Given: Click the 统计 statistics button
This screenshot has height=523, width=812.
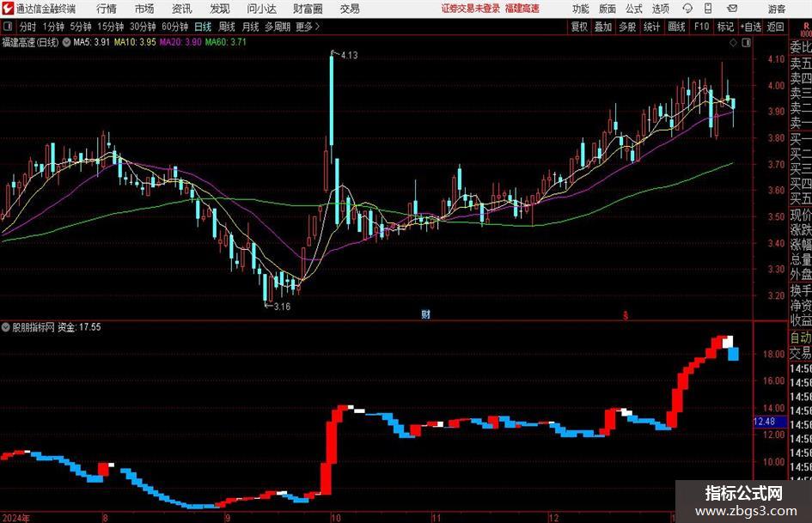Looking at the screenshot, I should [651, 27].
